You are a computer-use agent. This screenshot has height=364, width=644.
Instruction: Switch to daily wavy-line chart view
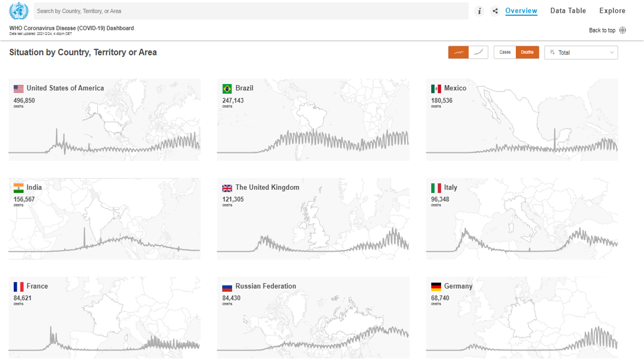458,52
